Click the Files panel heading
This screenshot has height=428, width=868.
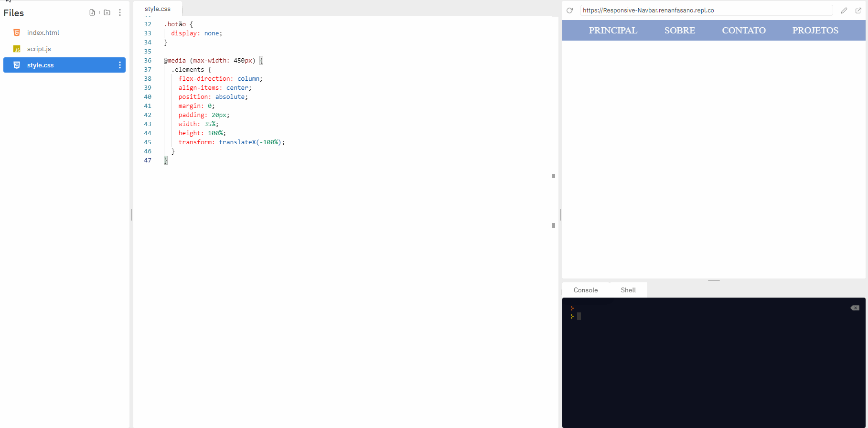(14, 13)
